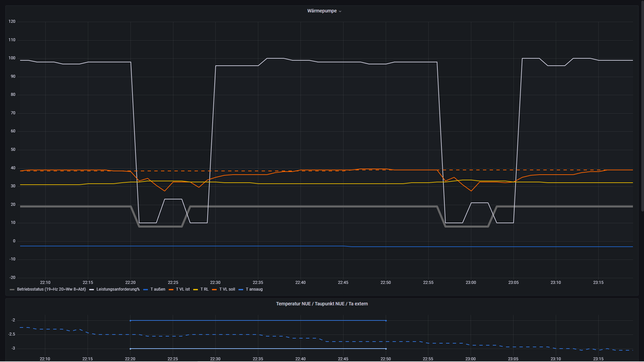Open color picker for Betriebsstatus gray swatch
644x362 pixels.
click(13, 290)
